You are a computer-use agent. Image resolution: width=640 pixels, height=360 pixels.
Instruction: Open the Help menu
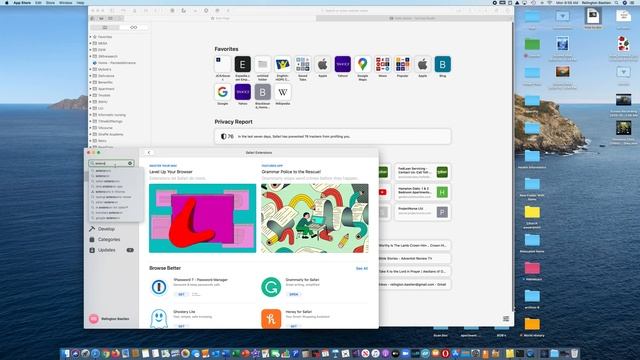click(81, 3)
